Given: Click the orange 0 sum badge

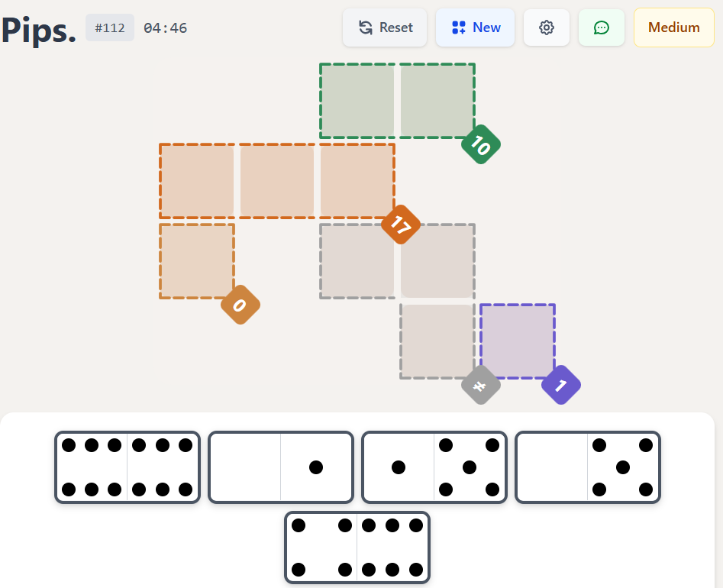Looking at the screenshot, I should [x=240, y=305].
